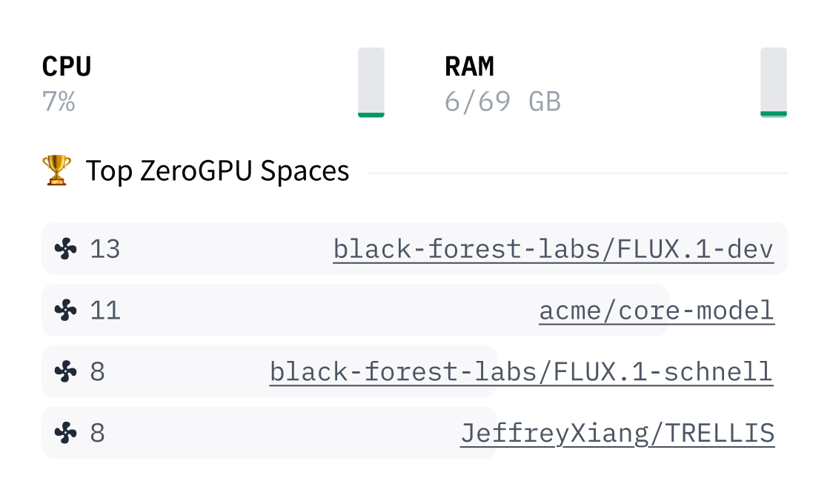Click the Top ZeroGPU Spaces section header

tap(218, 170)
